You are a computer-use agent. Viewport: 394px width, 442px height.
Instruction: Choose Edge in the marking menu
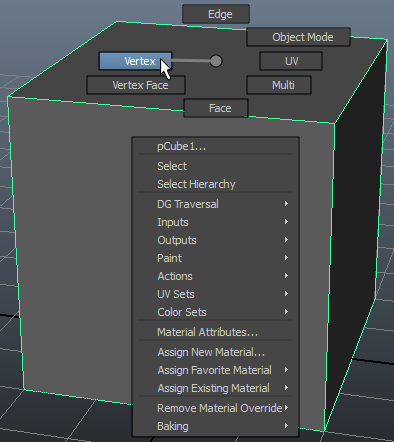pyautogui.click(x=216, y=14)
